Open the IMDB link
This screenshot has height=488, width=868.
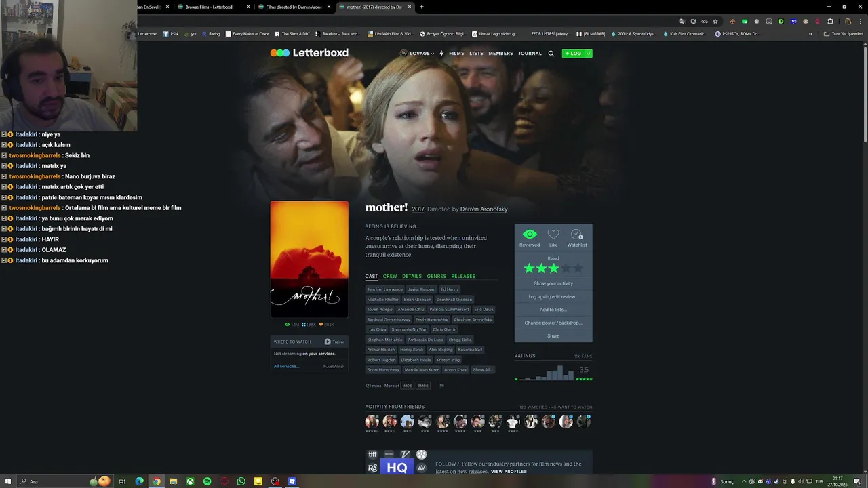tap(407, 386)
